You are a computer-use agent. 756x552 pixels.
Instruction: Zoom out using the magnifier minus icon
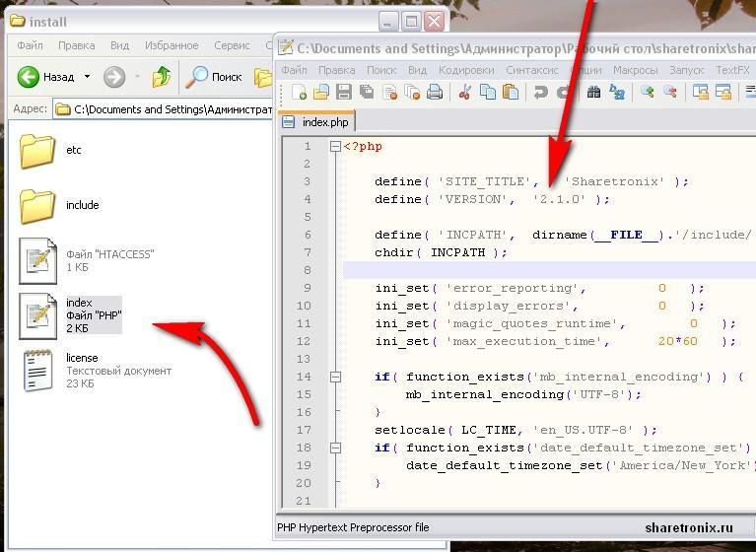click(x=669, y=92)
